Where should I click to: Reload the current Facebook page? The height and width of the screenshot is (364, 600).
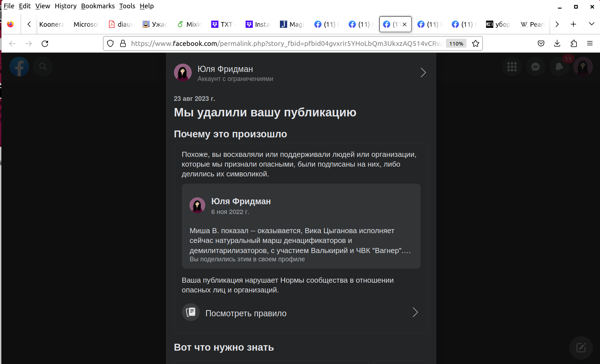pyautogui.click(x=45, y=44)
